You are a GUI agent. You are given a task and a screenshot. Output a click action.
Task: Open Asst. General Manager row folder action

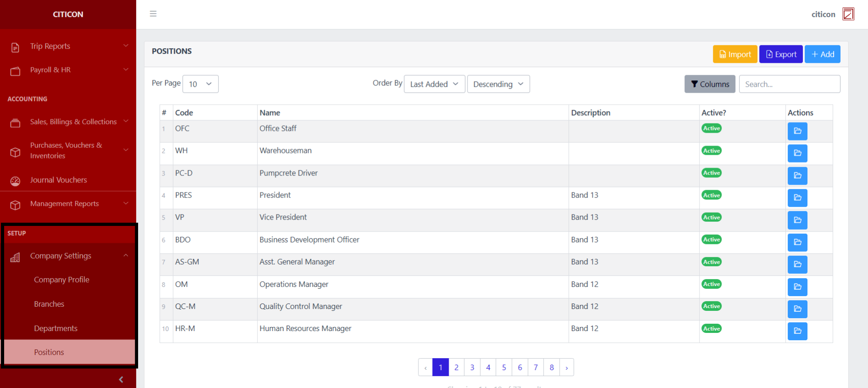click(797, 264)
